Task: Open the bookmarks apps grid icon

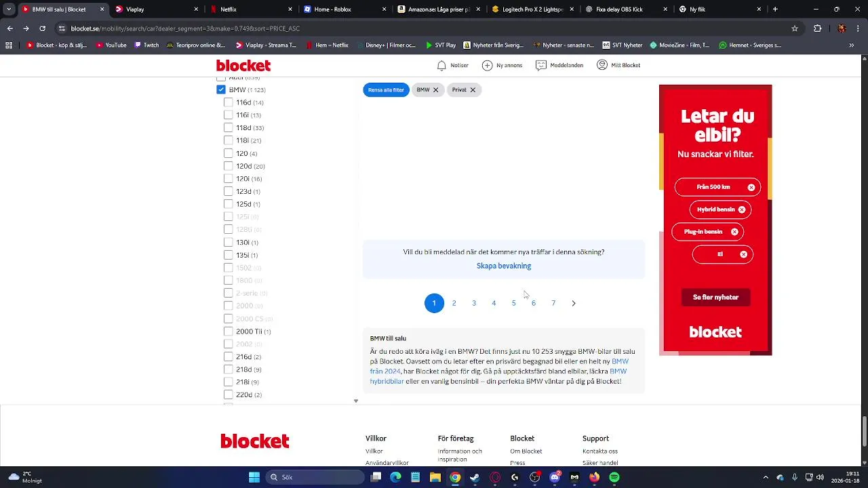Action: 9,45
